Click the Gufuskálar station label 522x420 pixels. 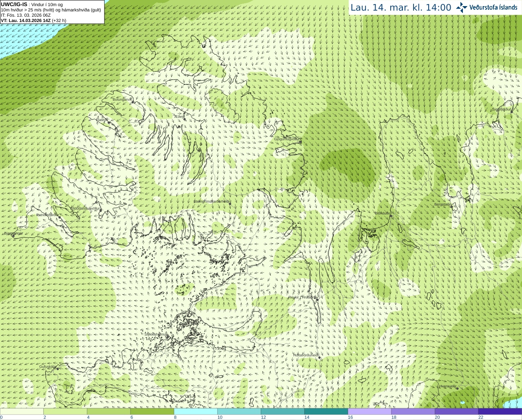pyautogui.click(x=48, y=367)
